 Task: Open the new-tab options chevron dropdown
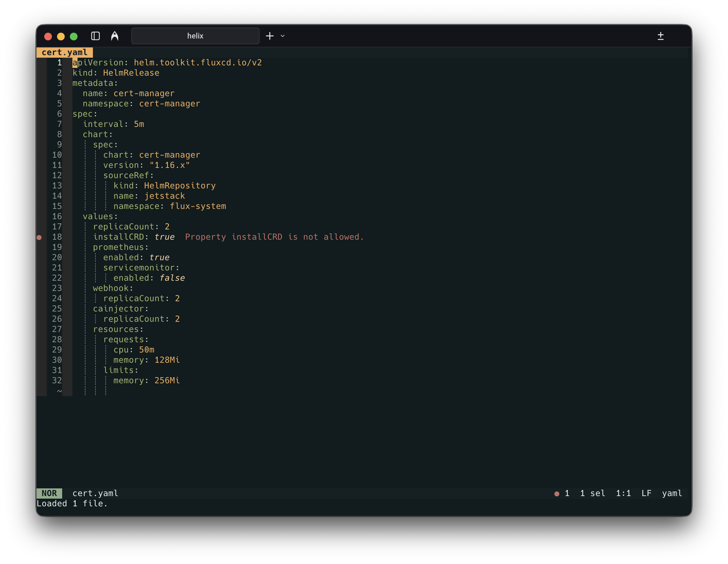[282, 36]
